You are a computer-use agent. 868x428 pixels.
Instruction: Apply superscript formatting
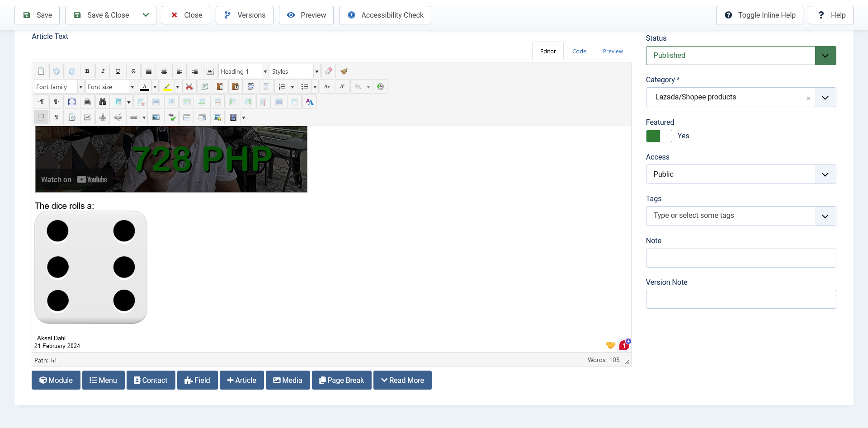343,86
